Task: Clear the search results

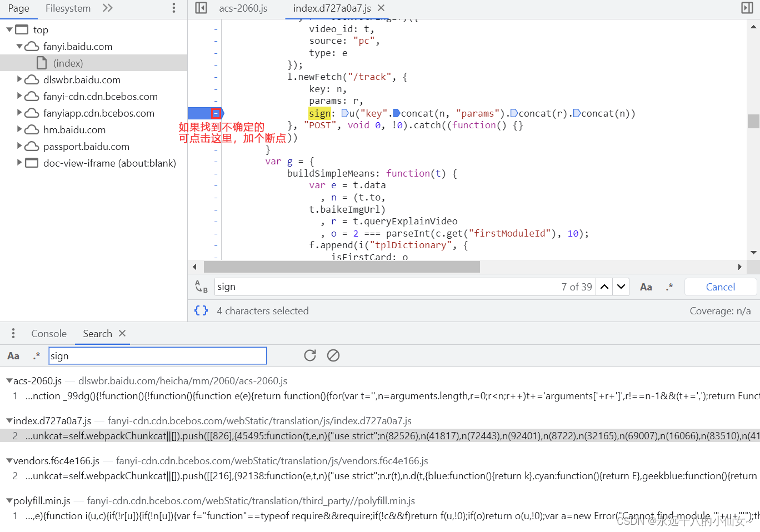Action: click(333, 355)
